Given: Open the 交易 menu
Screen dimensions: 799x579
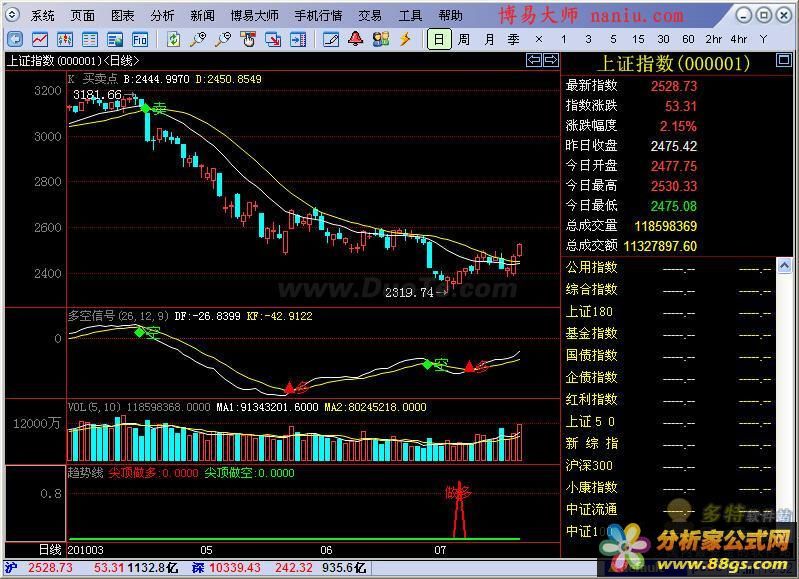Looking at the screenshot, I should pyautogui.click(x=370, y=16).
